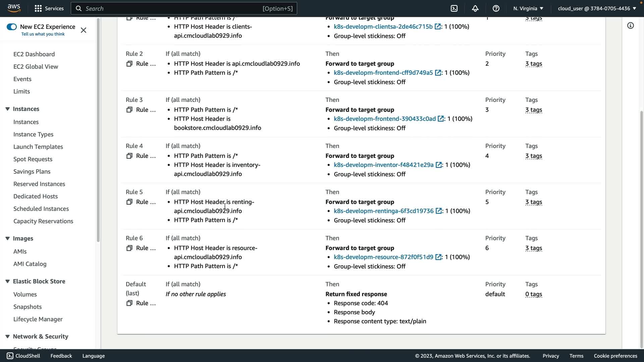The height and width of the screenshot is (362, 644).
Task: Open CloudShell from top navigation bar icon
Action: [454, 8]
